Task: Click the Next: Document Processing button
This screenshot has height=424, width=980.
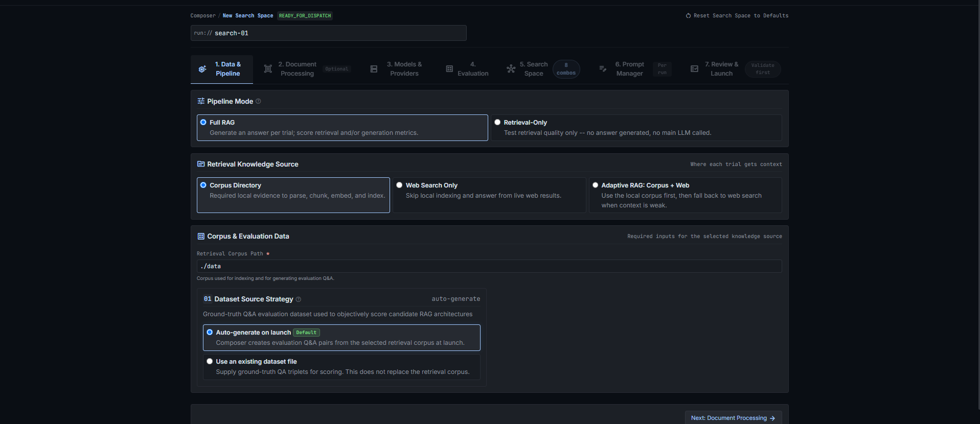Action: (x=733, y=418)
